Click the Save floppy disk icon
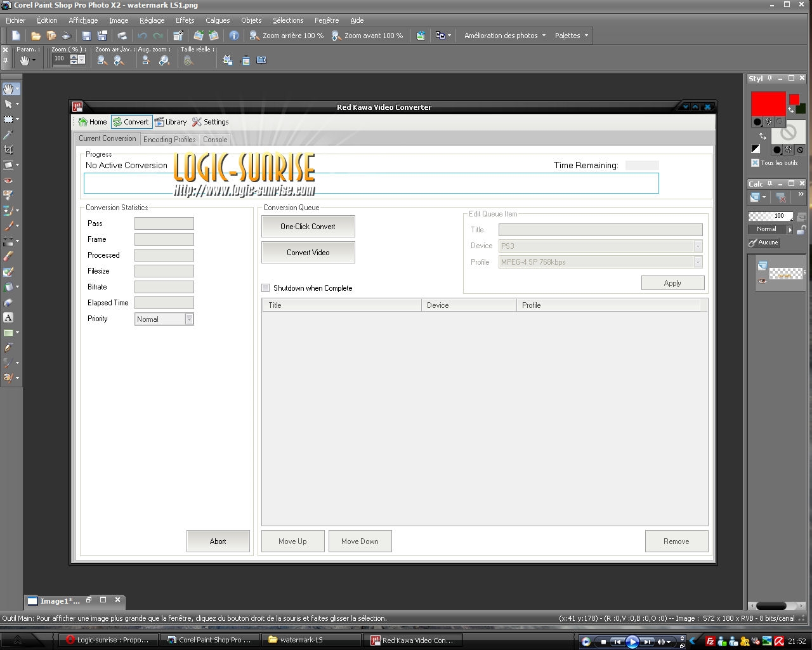The width and height of the screenshot is (812, 650). 87,36
